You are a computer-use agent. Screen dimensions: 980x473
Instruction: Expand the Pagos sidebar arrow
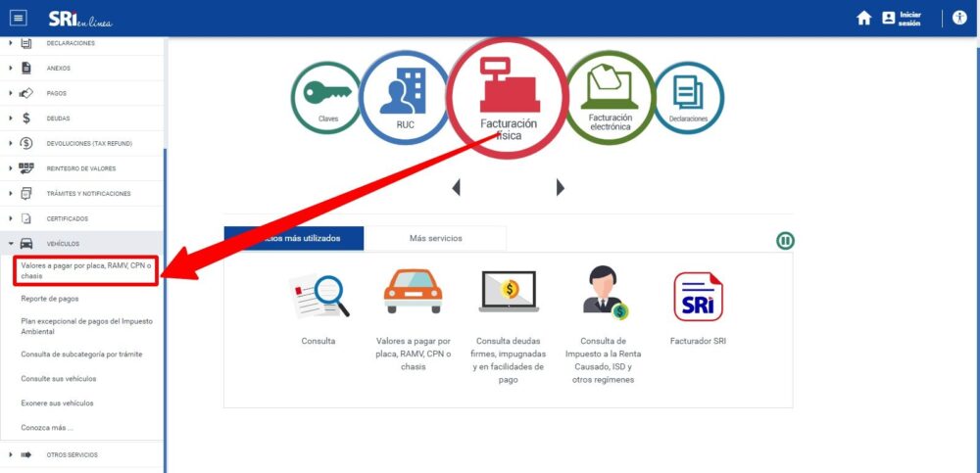11,93
